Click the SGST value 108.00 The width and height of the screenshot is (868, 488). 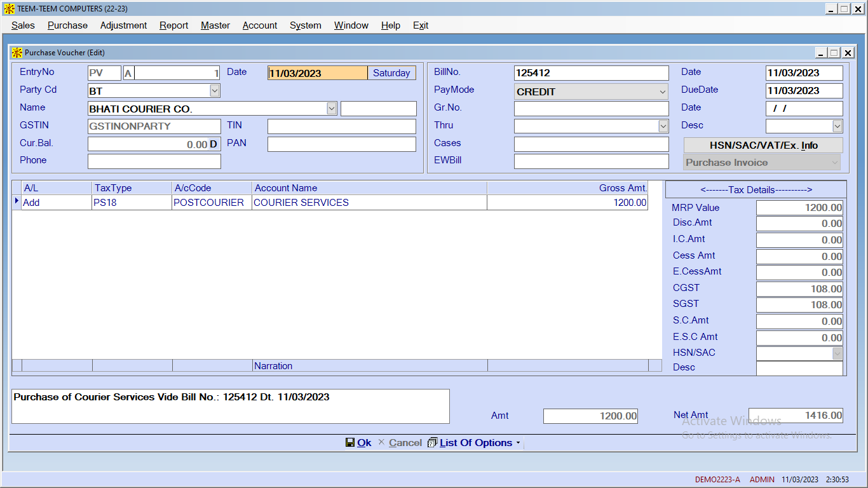pos(799,305)
